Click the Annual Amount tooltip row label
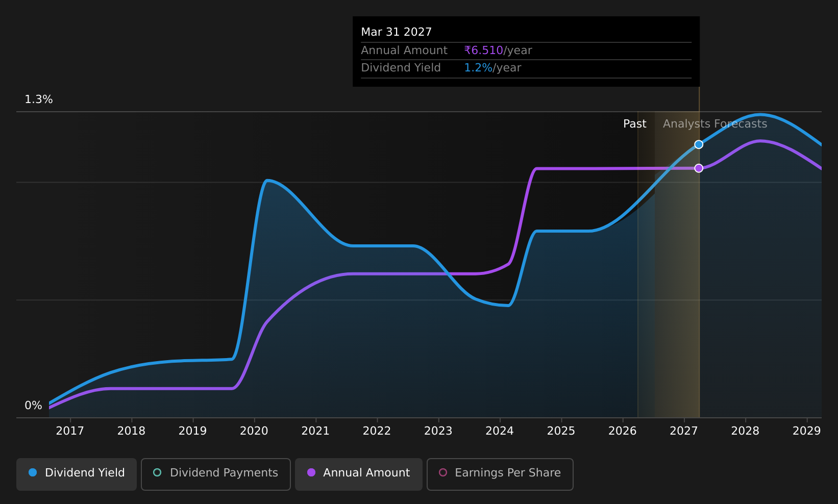Screen dimensions: 838x504 (404, 51)
